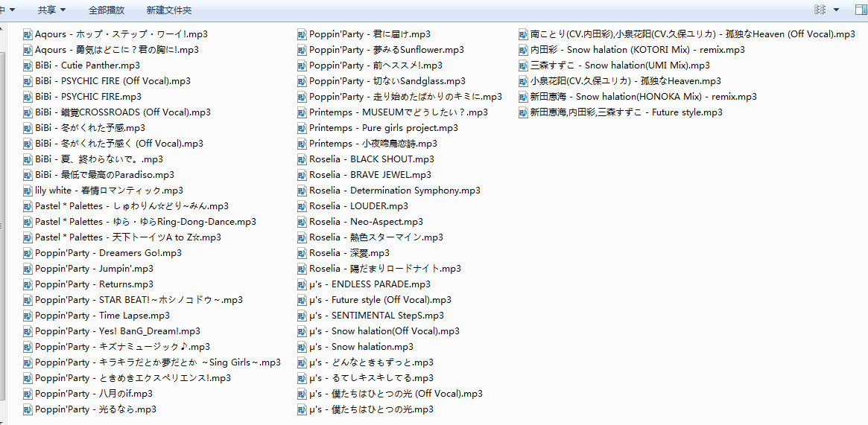
Task: Click icon of μ's - ENDLESS PARADE.mp3
Action: 302,284
